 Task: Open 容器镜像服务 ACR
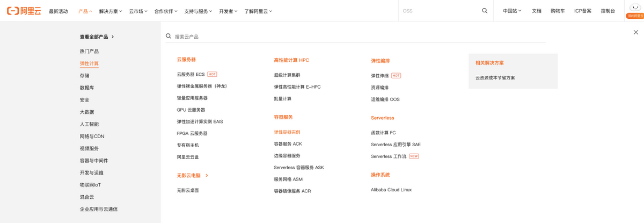coord(292,191)
